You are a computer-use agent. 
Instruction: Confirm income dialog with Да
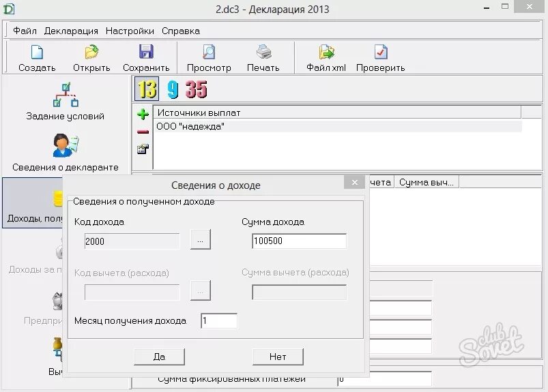pos(159,357)
